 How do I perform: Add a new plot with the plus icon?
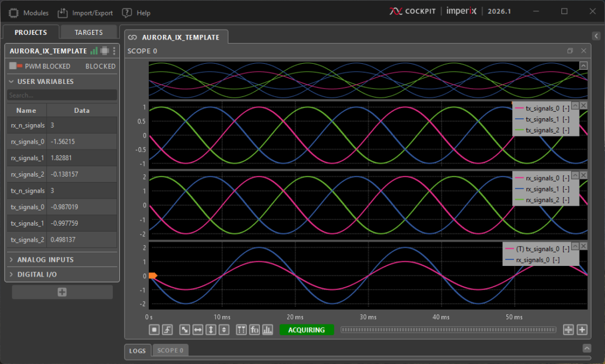point(582,330)
